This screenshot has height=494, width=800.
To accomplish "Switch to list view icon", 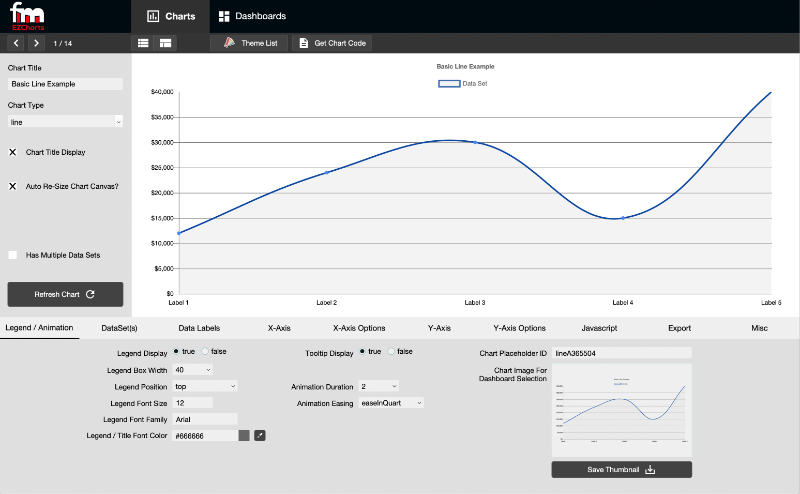I will click(x=143, y=43).
